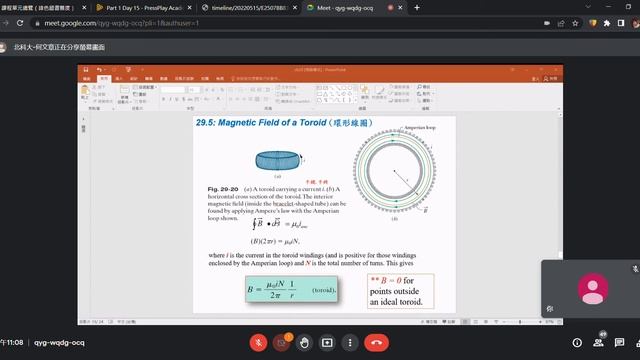Click the presenter banner sharing text
The height and width of the screenshot is (360, 640).
coord(59,47)
